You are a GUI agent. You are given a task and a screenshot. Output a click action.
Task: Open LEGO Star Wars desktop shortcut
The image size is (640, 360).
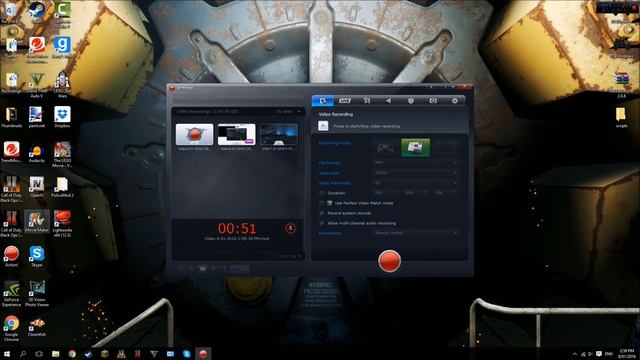coord(62,84)
